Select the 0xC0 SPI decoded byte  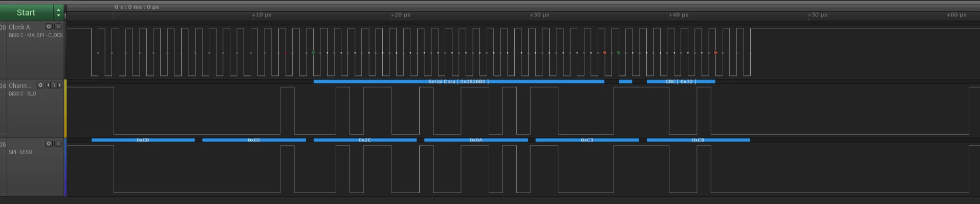tap(143, 140)
